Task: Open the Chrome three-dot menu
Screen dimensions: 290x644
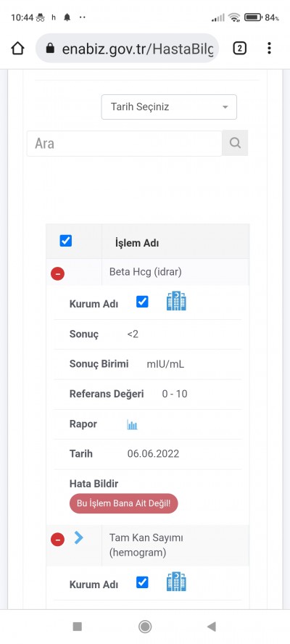Action: click(269, 48)
